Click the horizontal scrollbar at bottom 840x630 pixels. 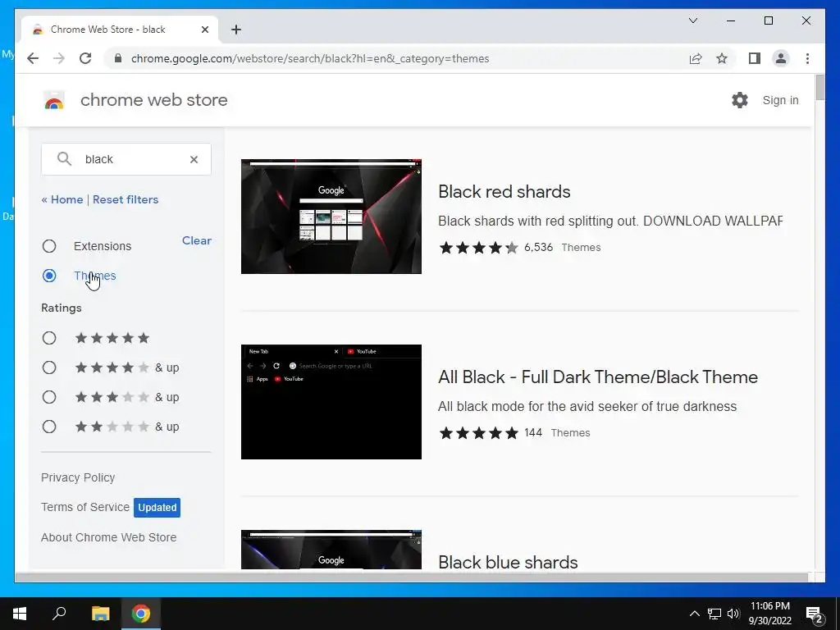tap(412, 577)
